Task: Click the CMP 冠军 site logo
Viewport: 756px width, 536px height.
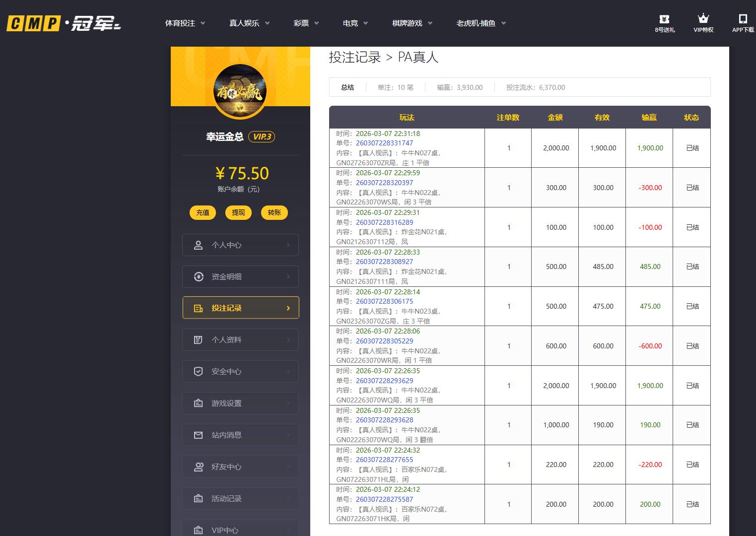Action: coord(64,23)
